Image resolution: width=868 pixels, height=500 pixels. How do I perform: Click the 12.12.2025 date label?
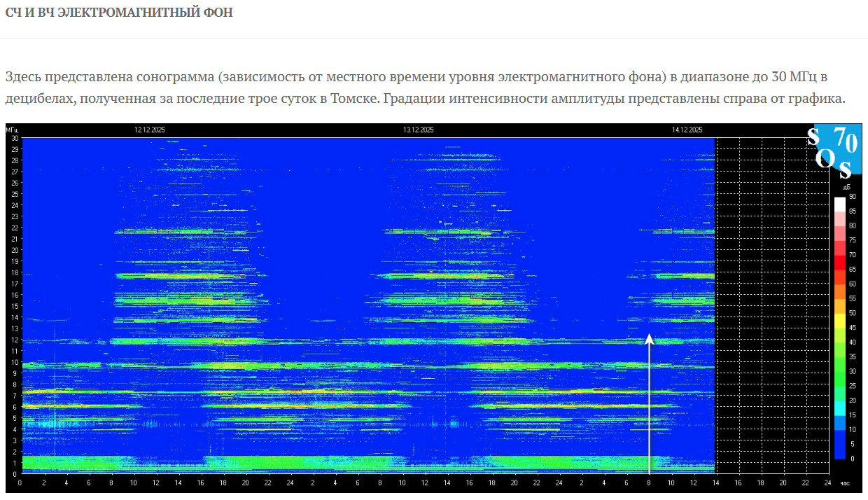(150, 130)
